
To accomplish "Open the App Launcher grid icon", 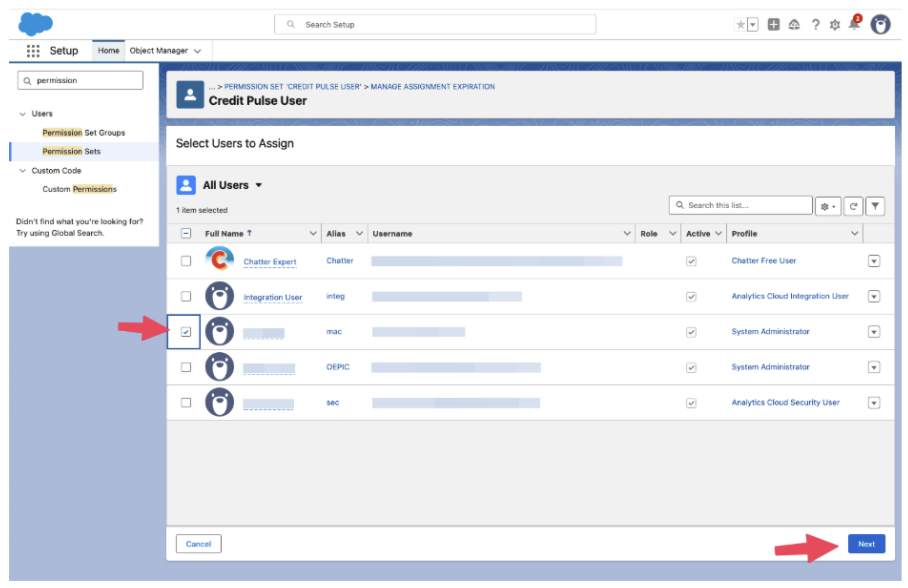I will point(33,51).
